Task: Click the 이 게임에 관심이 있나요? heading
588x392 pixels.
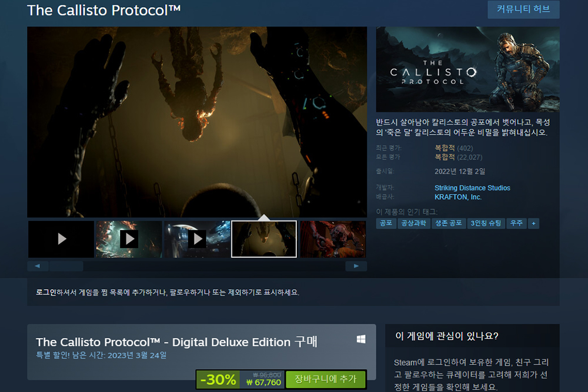Action: (x=447, y=336)
